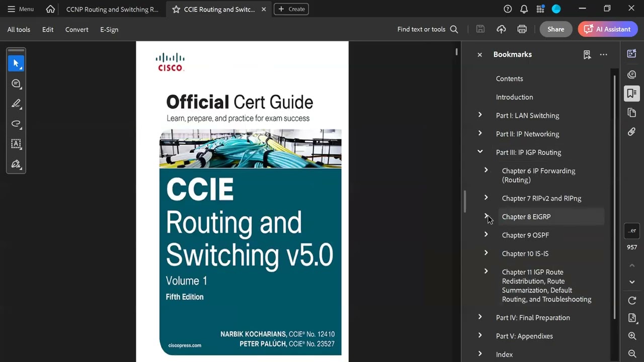Screen dimensions: 644x362
Task: Open the top right-rail panel icon
Action: (632, 54)
